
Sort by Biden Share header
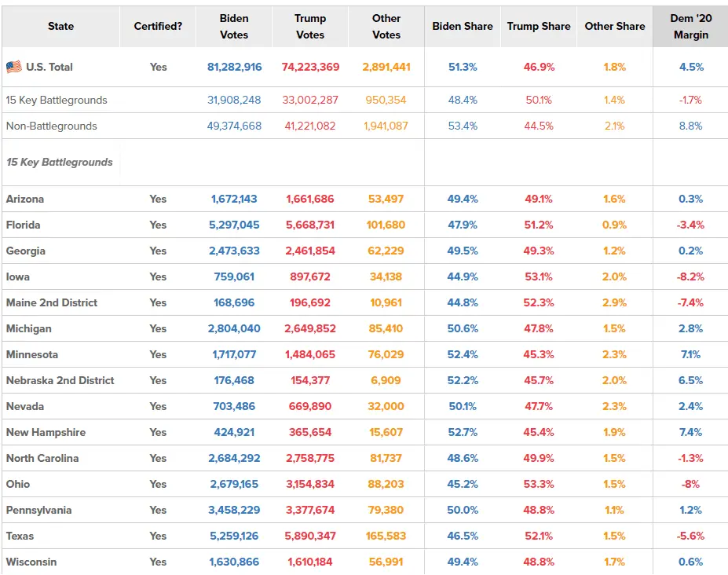463,26
